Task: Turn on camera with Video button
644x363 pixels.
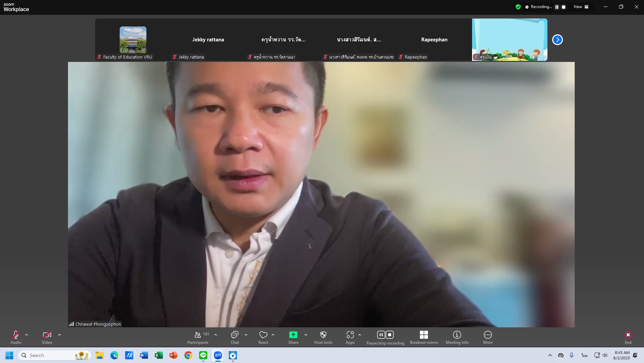Action: (x=47, y=337)
